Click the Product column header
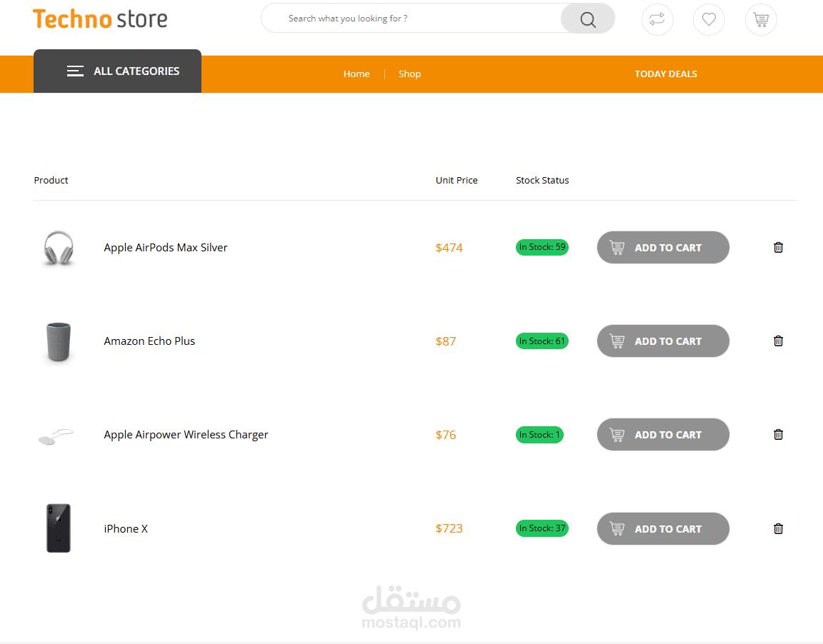 (x=51, y=181)
